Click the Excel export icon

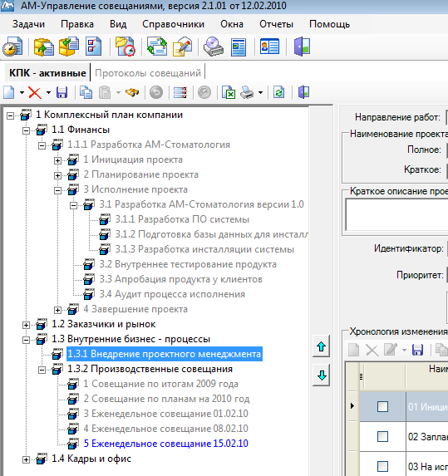coord(229,92)
